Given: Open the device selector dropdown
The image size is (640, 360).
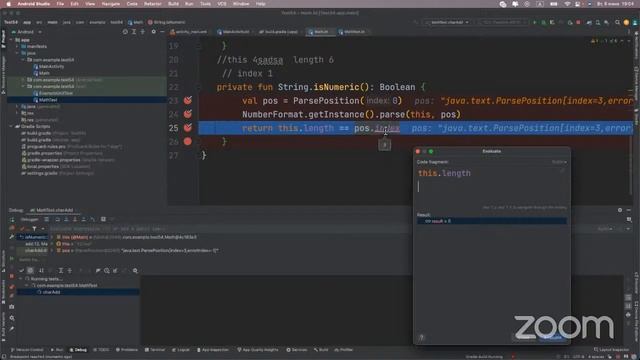Looking at the screenshot, I should click(x=502, y=22).
